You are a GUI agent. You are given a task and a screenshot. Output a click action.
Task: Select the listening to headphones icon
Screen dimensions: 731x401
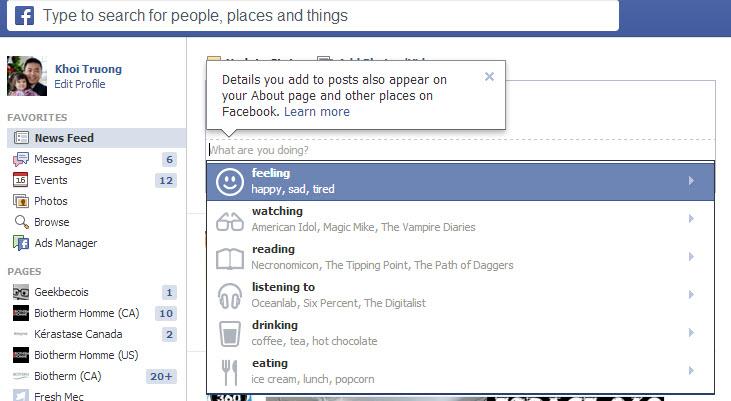point(230,295)
